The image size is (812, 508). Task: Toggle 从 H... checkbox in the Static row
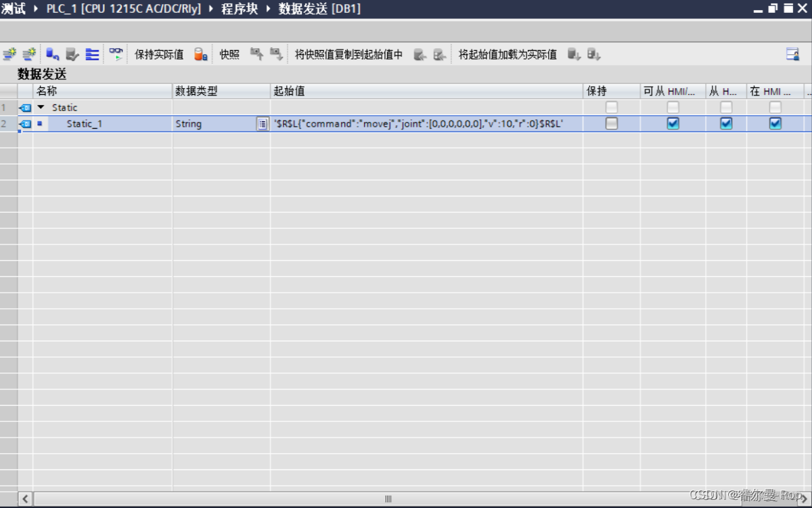click(x=726, y=107)
